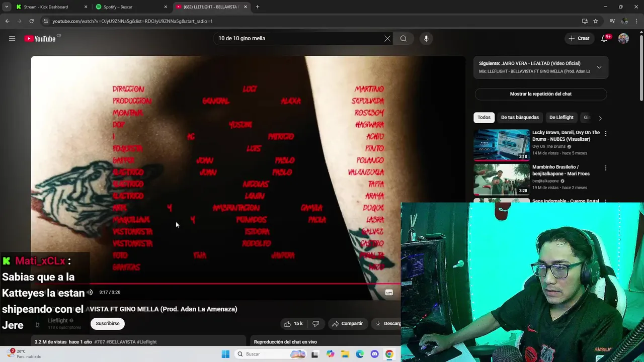This screenshot has width=644, height=362.
Task: Go back in browser history
Action: [x=7, y=21]
